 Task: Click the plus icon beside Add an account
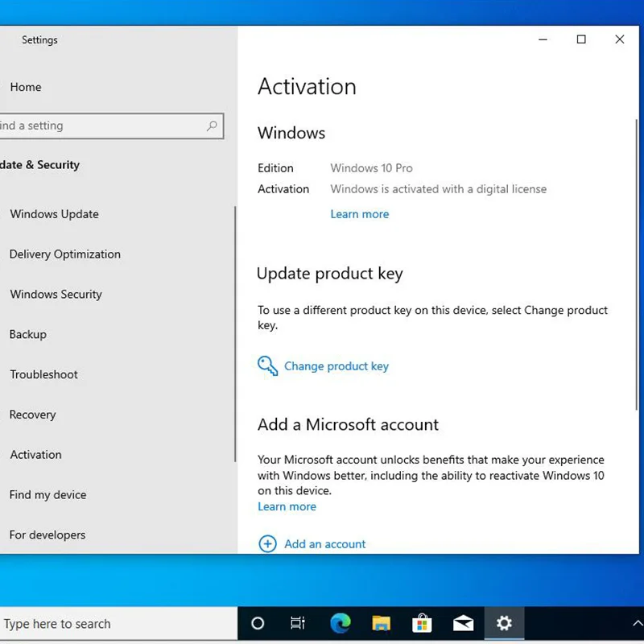coord(267,544)
